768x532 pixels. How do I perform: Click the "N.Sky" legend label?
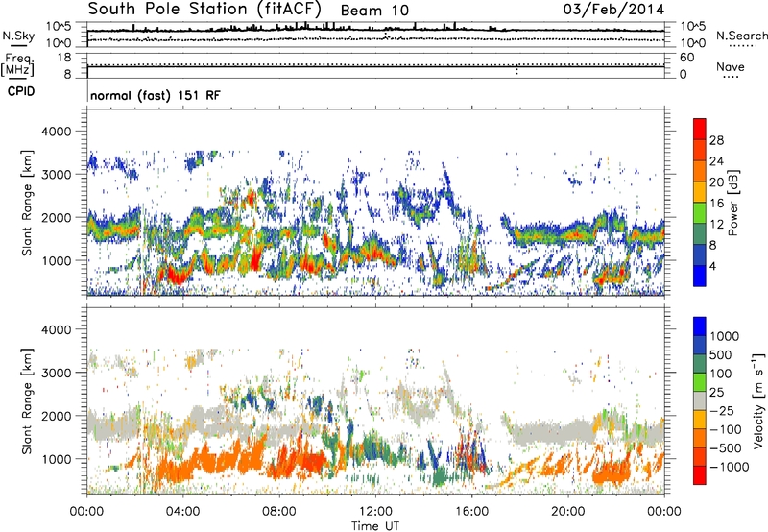point(18,36)
